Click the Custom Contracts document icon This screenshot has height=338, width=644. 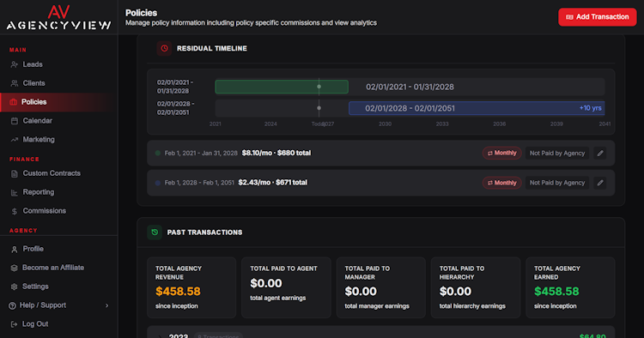coord(15,173)
